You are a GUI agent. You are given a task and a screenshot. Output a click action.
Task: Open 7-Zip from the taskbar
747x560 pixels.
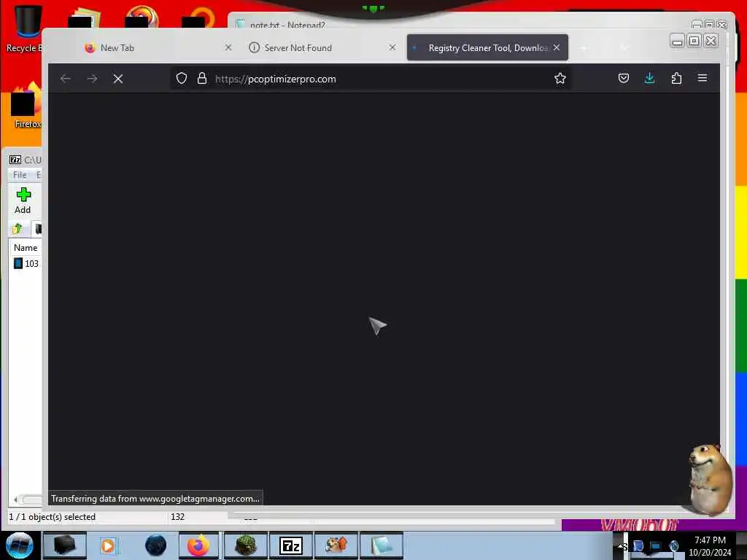point(291,545)
